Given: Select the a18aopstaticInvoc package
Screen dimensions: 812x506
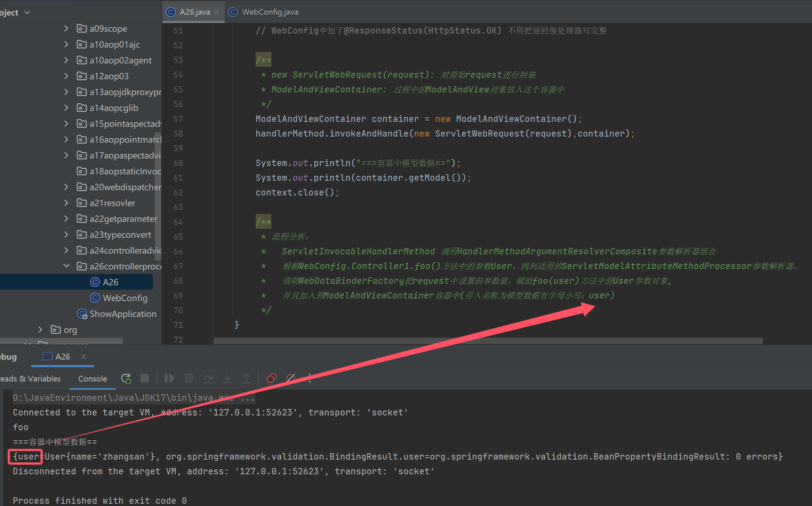Looking at the screenshot, I should (x=119, y=171).
